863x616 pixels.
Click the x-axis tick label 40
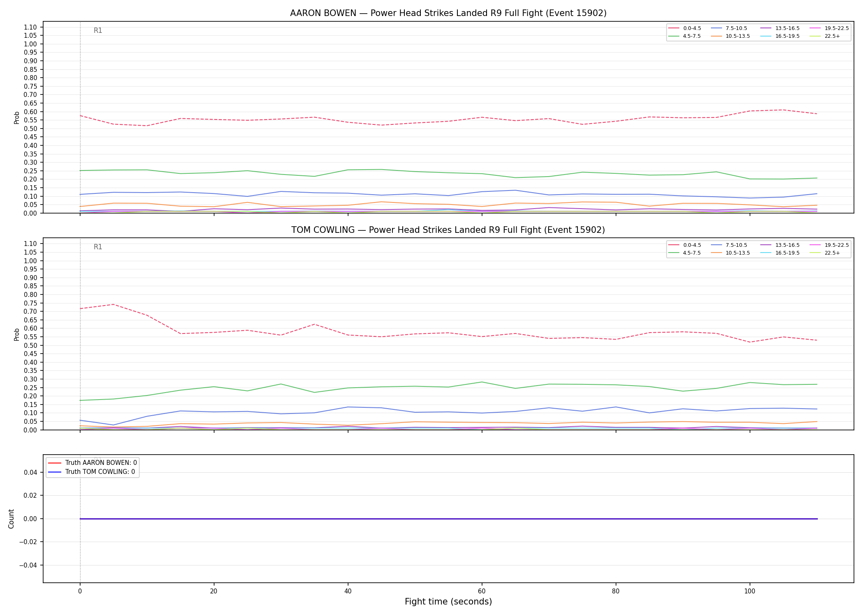point(348,591)
